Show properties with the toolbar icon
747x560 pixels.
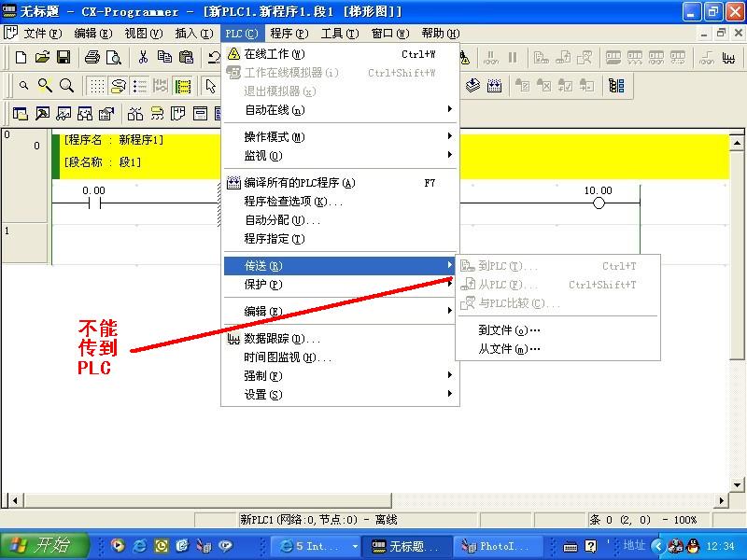click(x=106, y=114)
